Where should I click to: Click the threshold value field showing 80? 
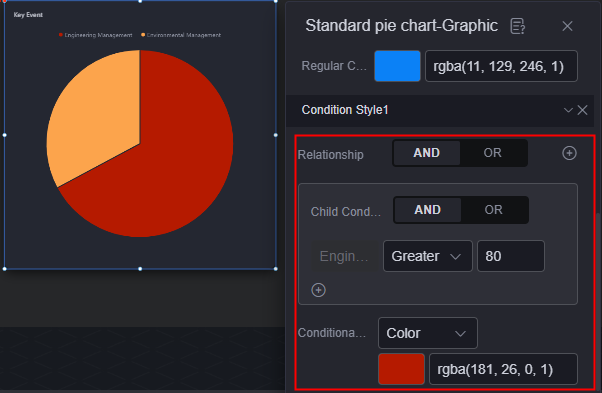tap(511, 256)
